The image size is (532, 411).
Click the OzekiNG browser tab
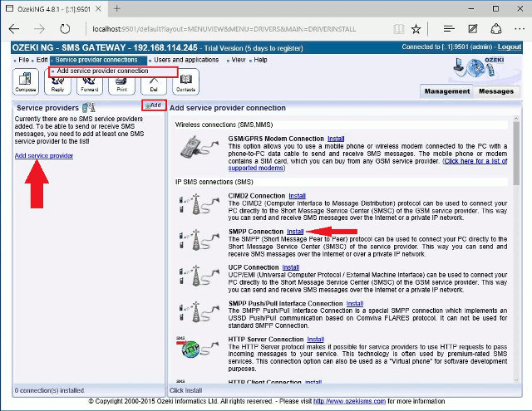click(x=54, y=9)
